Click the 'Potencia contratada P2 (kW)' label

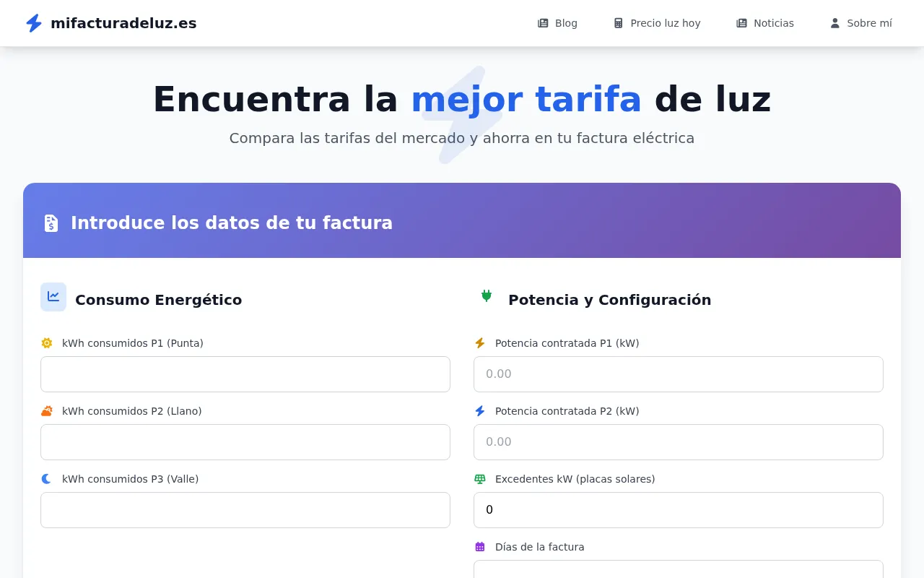coord(567,411)
